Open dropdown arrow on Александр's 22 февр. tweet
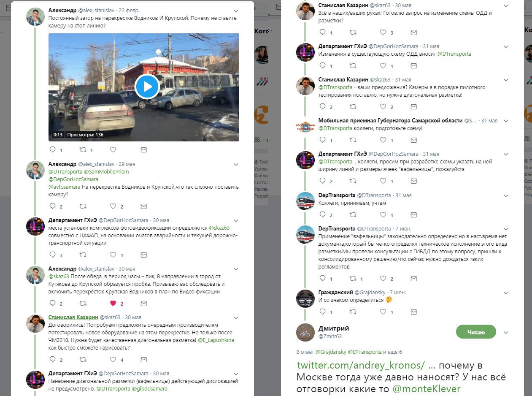 pos(236,10)
